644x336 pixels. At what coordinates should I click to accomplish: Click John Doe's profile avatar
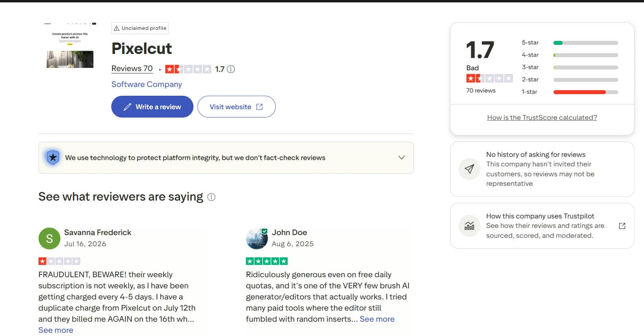(257, 238)
